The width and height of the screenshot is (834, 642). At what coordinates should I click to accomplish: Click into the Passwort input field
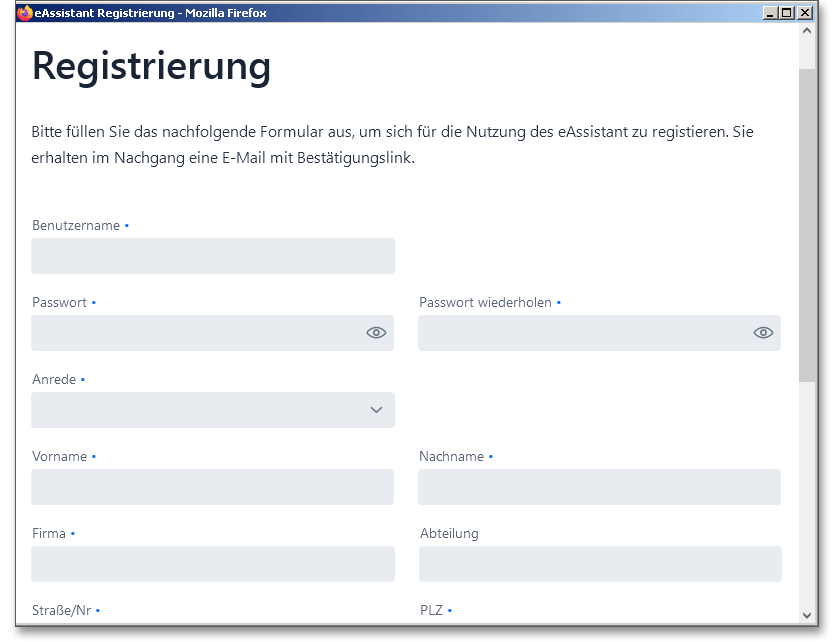pos(195,333)
